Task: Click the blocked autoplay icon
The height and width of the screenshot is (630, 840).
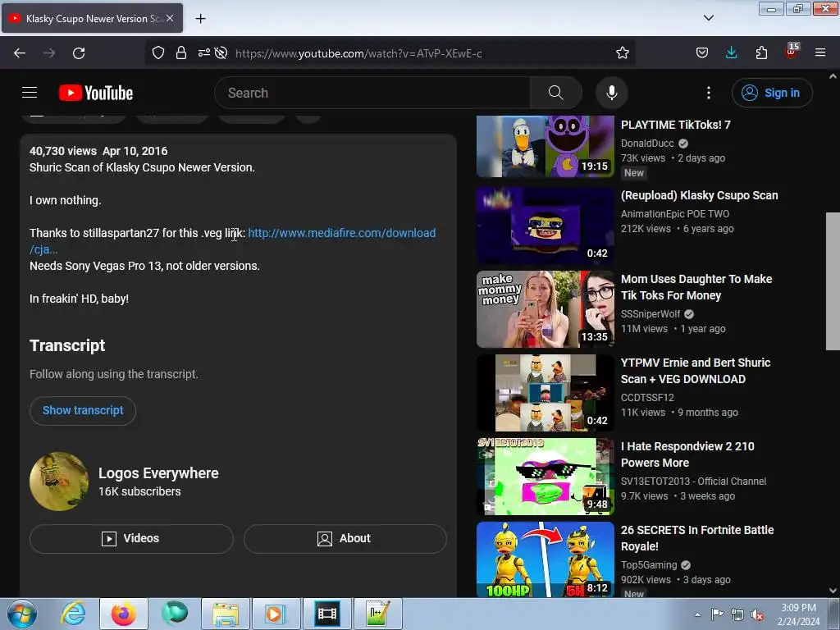Action: (x=221, y=53)
